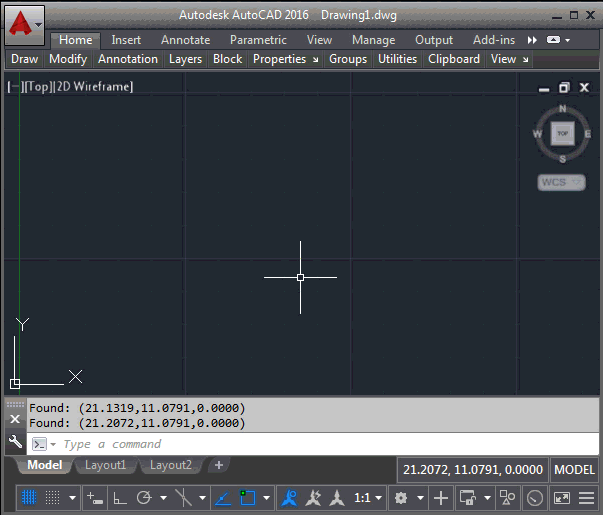Expand the Clipboard panel

(x=454, y=59)
